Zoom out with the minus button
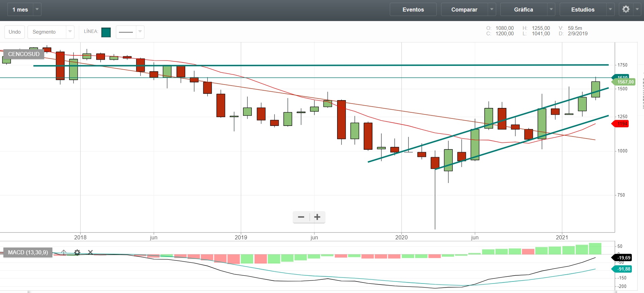644x293 pixels. (301, 217)
